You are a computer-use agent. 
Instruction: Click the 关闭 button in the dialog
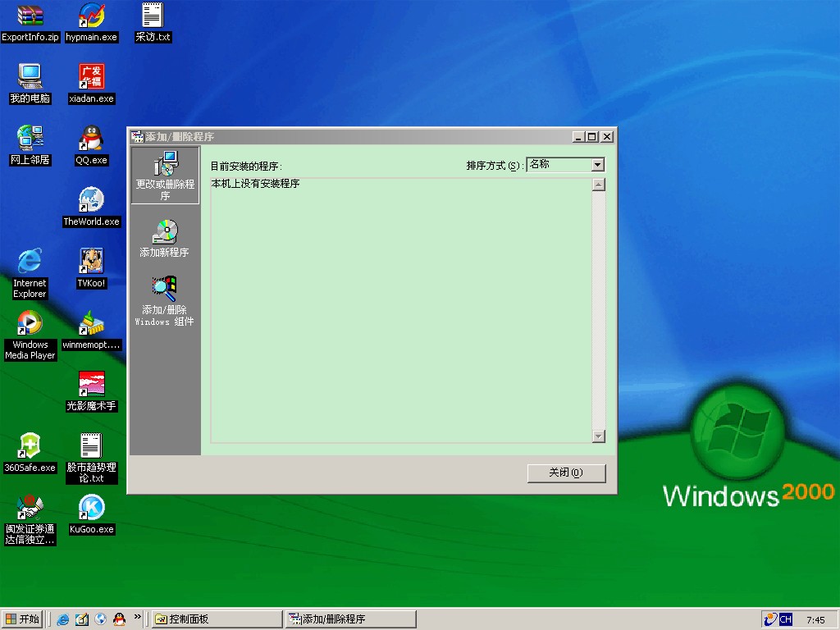pos(566,472)
